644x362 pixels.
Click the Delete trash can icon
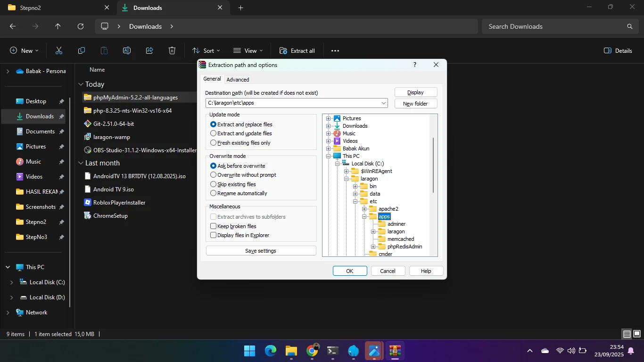[x=172, y=50]
